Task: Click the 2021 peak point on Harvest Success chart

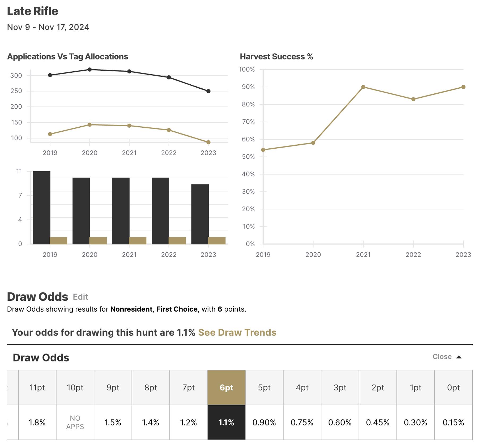Action: (x=363, y=87)
